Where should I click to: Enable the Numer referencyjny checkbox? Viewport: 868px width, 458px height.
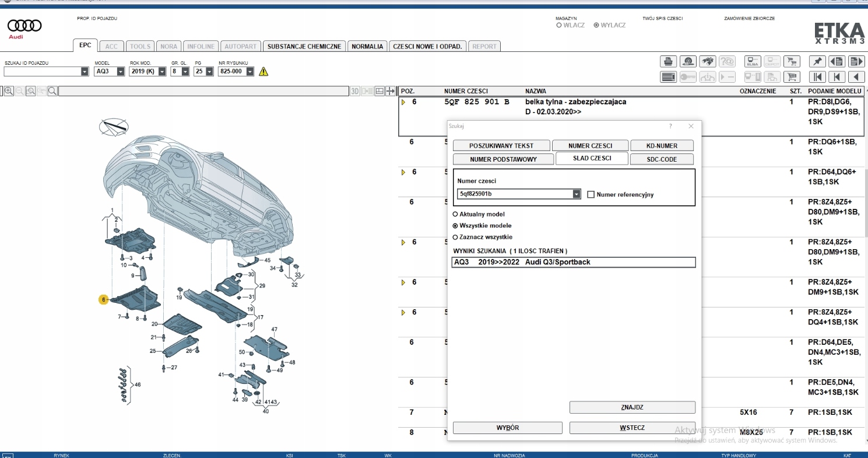(591, 194)
